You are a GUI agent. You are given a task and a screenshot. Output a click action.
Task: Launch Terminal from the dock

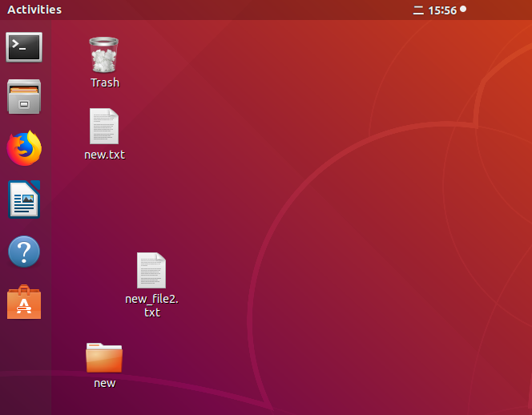pos(24,47)
